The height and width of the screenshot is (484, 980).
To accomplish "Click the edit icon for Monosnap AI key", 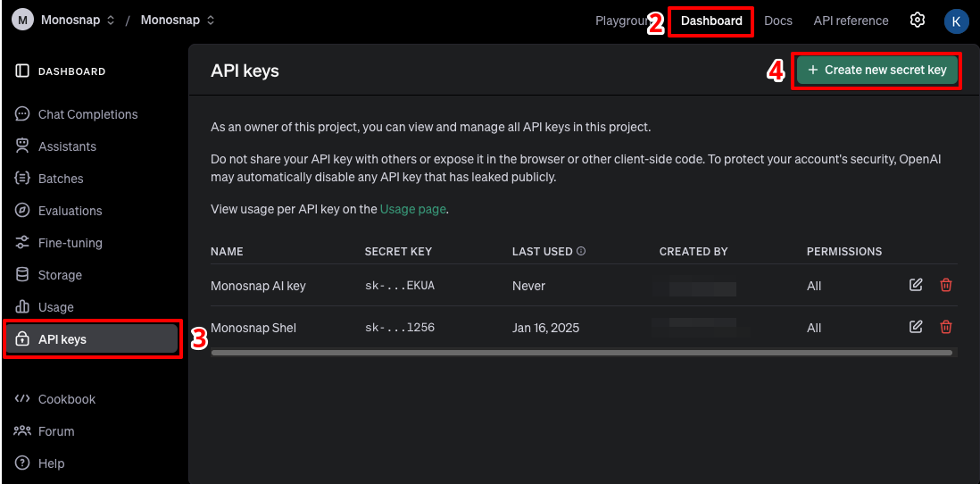I will click(916, 286).
